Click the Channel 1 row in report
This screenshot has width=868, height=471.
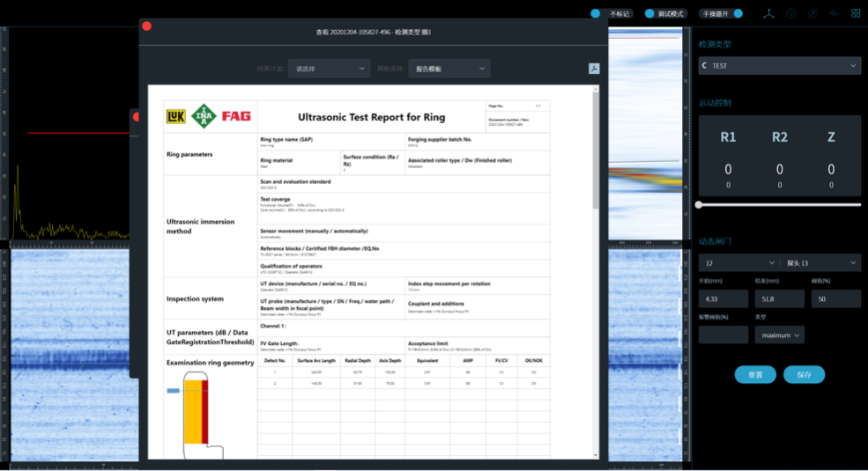pos(404,326)
